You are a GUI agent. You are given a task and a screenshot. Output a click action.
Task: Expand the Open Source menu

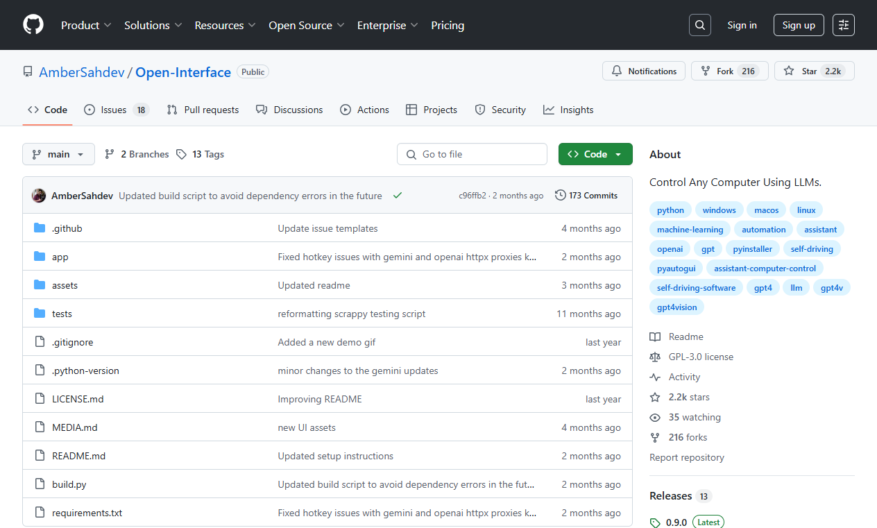point(306,25)
